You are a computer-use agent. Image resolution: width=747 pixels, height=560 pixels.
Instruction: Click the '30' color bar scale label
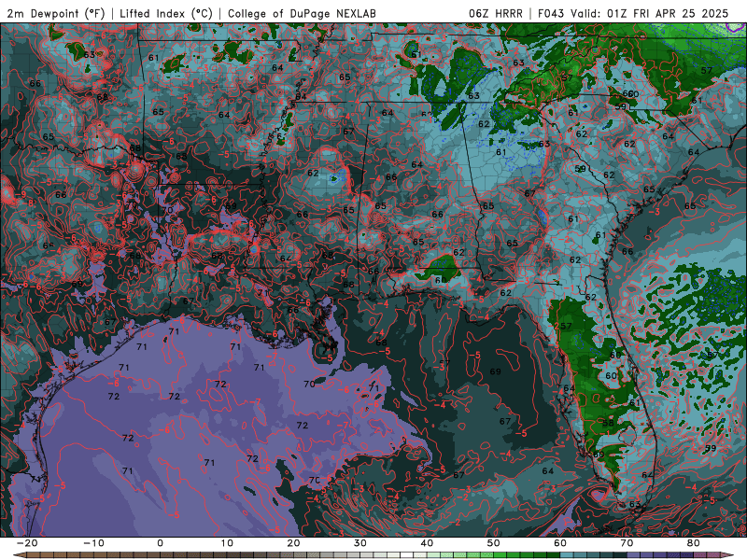(x=360, y=543)
